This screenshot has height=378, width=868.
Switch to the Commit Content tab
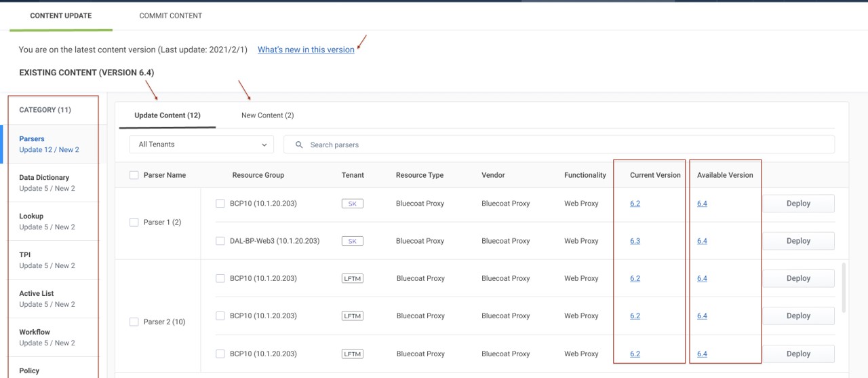tap(170, 16)
